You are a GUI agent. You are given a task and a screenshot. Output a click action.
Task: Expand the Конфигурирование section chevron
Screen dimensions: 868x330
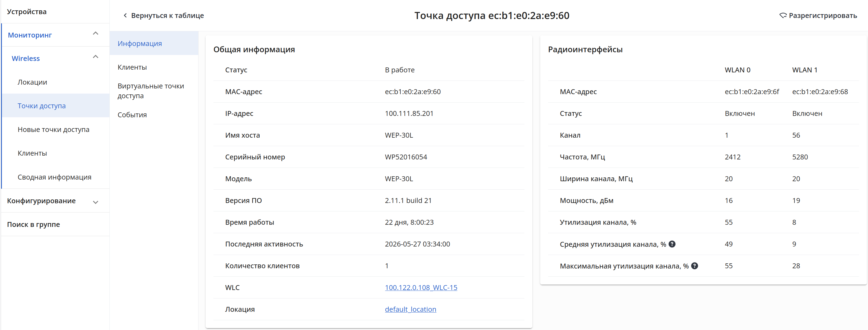[x=96, y=202]
